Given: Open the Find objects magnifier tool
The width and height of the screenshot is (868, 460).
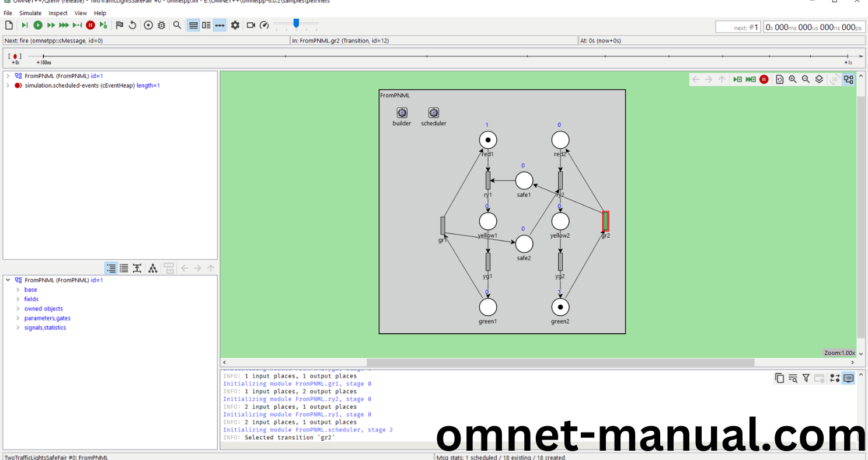Looking at the screenshot, I should pyautogui.click(x=177, y=25).
